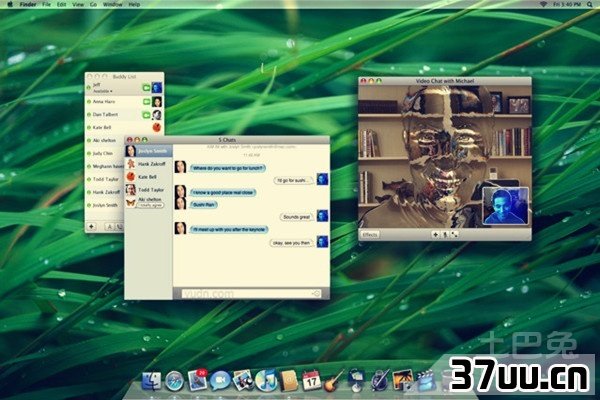The width and height of the screenshot is (600, 400).
Task: Open the Help menu
Action: pyautogui.click(x=134, y=5)
